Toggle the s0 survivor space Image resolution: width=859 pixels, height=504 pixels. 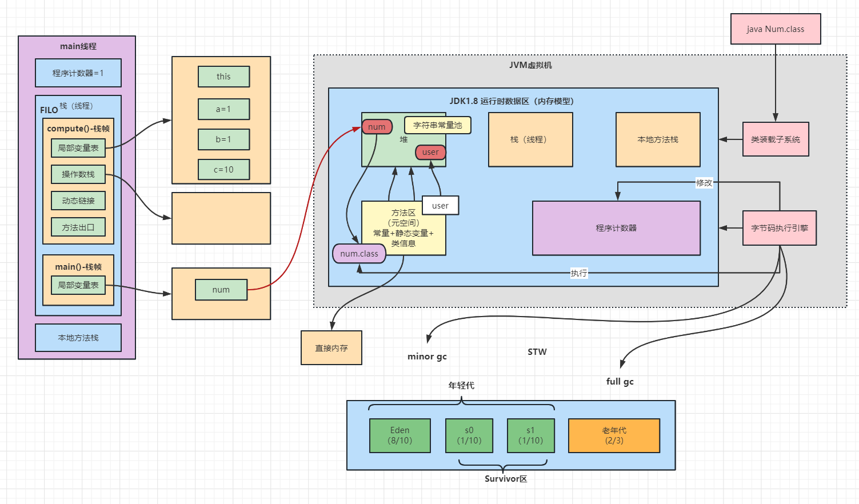pos(469,435)
